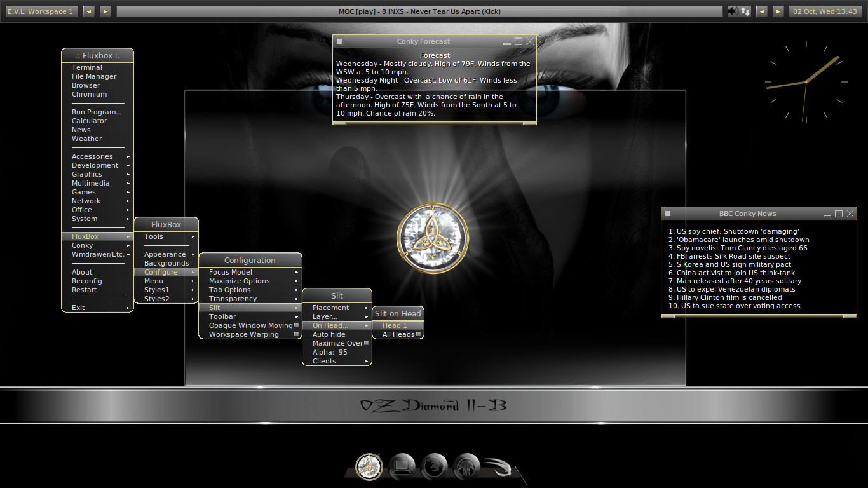
Task: Expand the Tab Options submenu
Action: pos(250,290)
